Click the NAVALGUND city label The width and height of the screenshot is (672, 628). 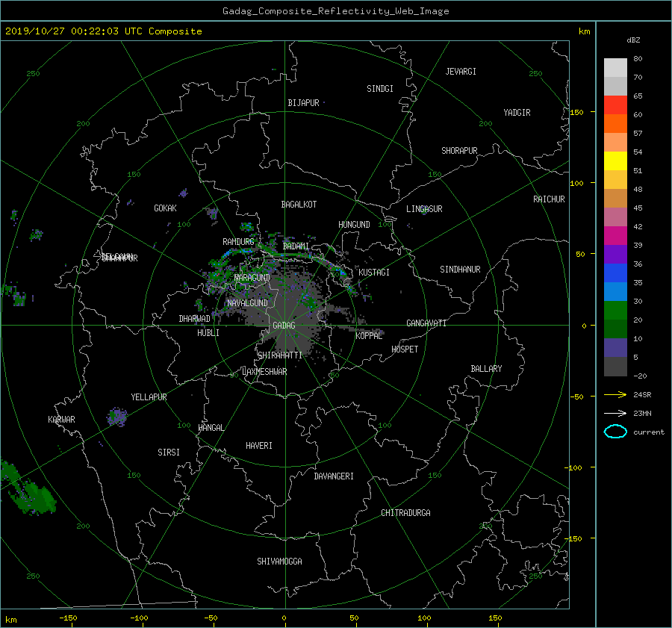click(x=247, y=302)
